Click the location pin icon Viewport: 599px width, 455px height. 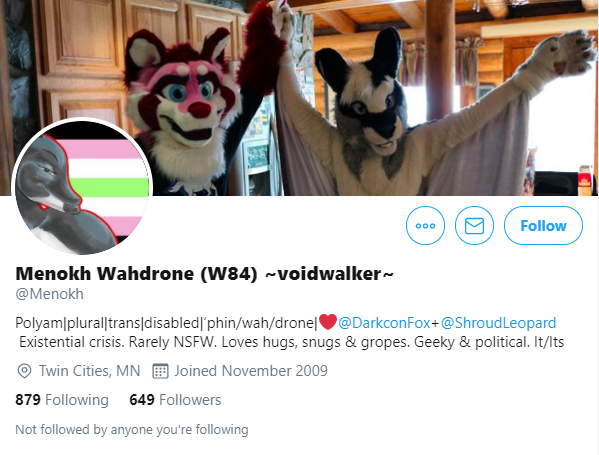(24, 371)
